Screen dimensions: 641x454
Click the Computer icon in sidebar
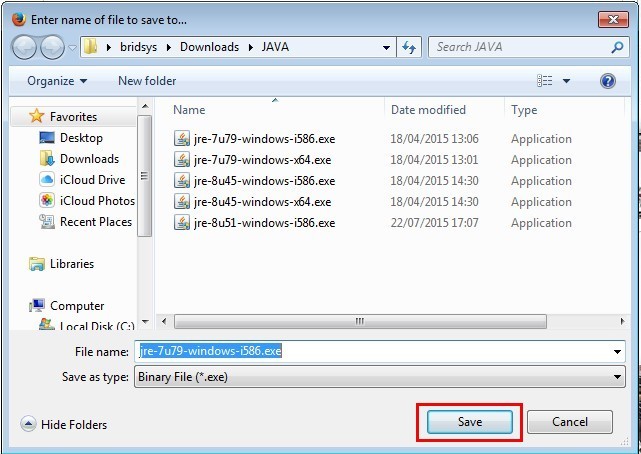click(x=37, y=306)
